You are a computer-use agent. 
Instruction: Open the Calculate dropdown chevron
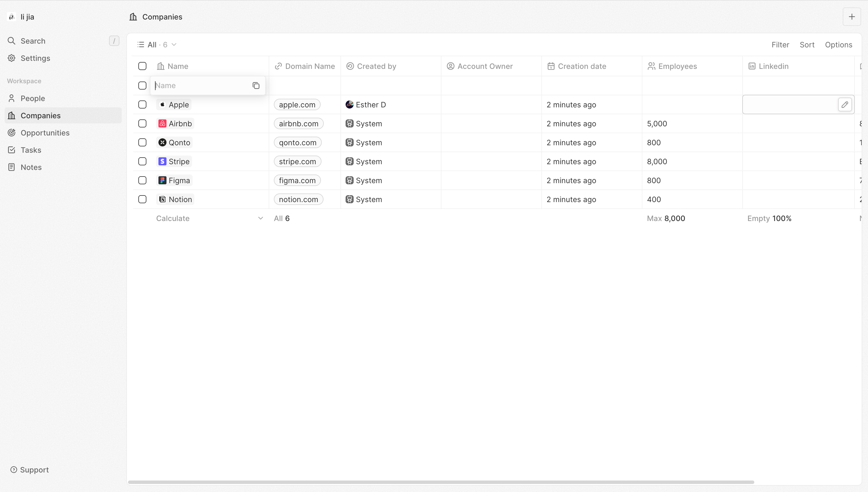click(260, 218)
